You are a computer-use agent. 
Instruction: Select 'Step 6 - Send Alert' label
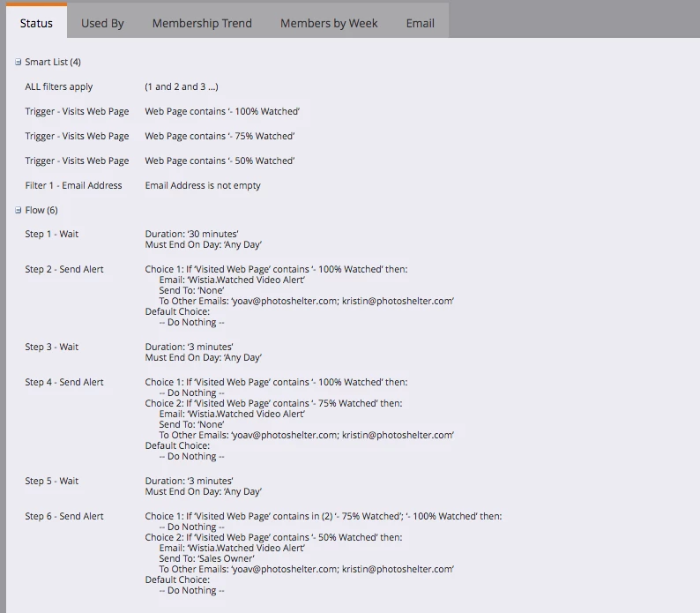coord(64,516)
